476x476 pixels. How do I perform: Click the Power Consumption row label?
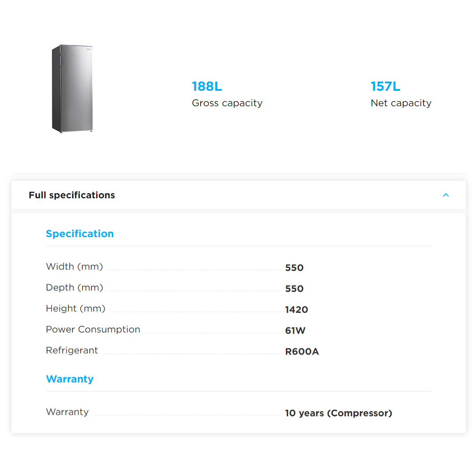pos(93,329)
